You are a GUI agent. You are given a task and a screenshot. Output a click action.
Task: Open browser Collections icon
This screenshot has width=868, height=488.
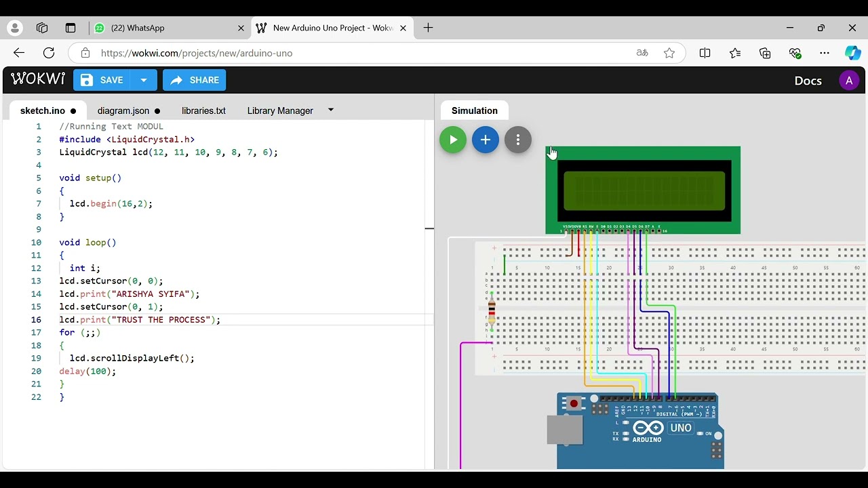[x=765, y=53]
